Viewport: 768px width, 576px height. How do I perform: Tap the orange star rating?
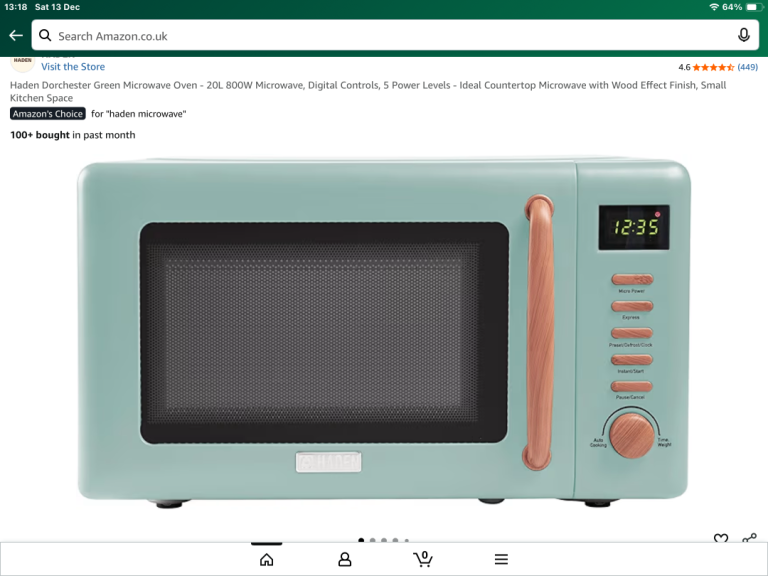[713, 67]
